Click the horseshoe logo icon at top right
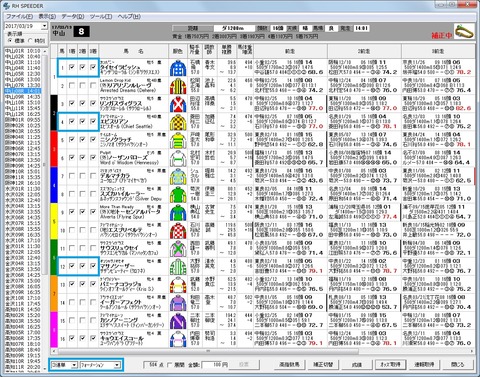The height and width of the screenshot is (377, 480). pyautogui.click(x=464, y=32)
